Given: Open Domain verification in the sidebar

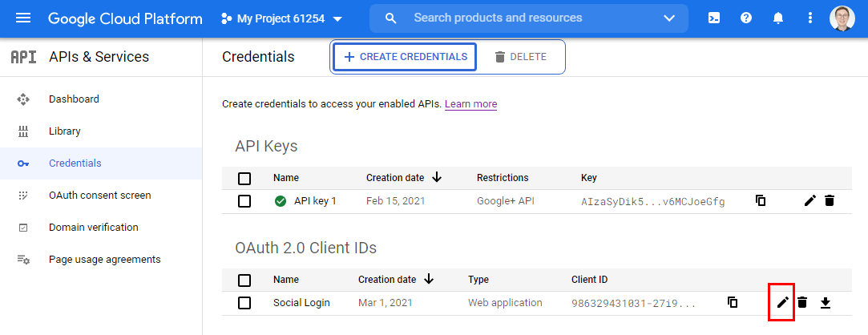Looking at the screenshot, I should point(101,228).
